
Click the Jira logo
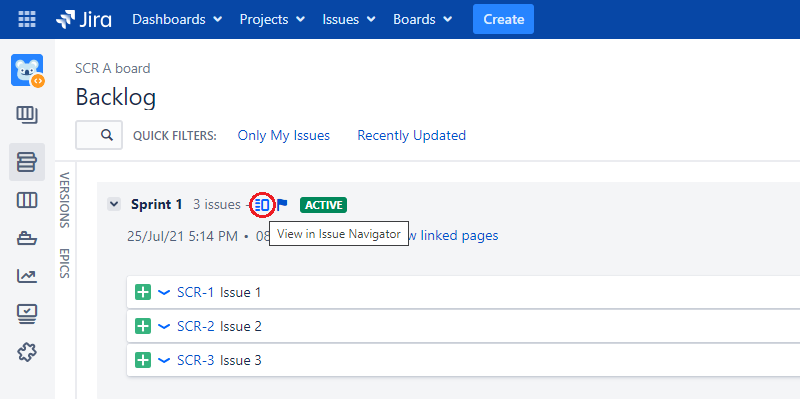[x=84, y=19]
